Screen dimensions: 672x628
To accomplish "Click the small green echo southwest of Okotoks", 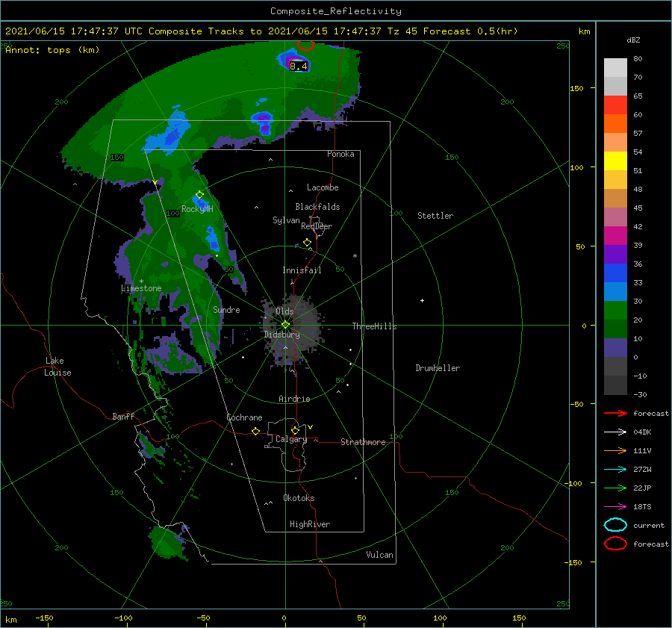I will [x=169, y=542].
